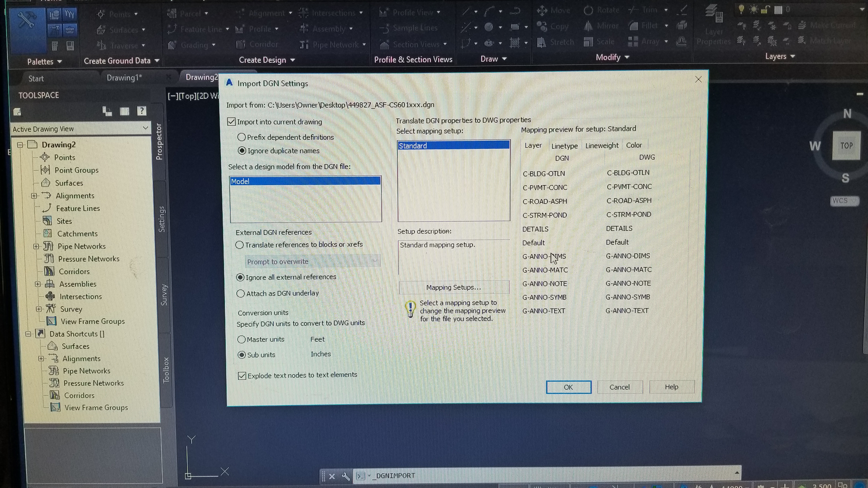Select Prefix dependent definitions radio button
The image size is (868, 488).
tap(241, 137)
